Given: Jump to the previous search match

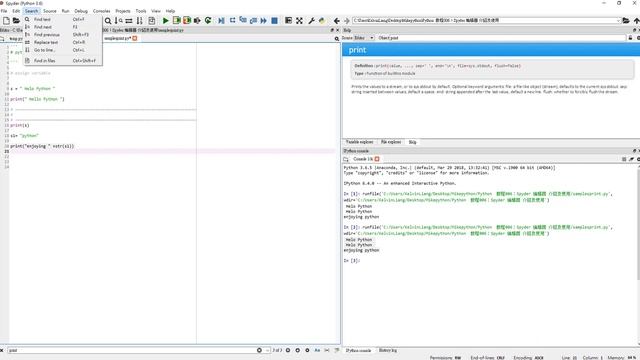Looking at the screenshot, I should click(x=288, y=350).
